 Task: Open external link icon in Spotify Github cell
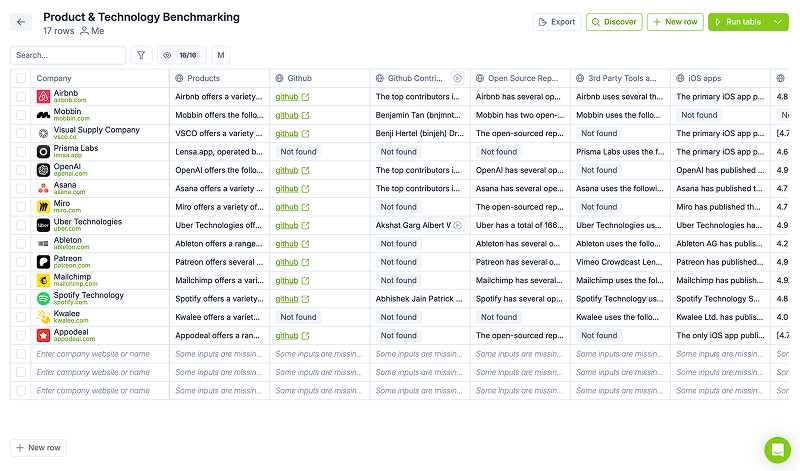(x=305, y=299)
